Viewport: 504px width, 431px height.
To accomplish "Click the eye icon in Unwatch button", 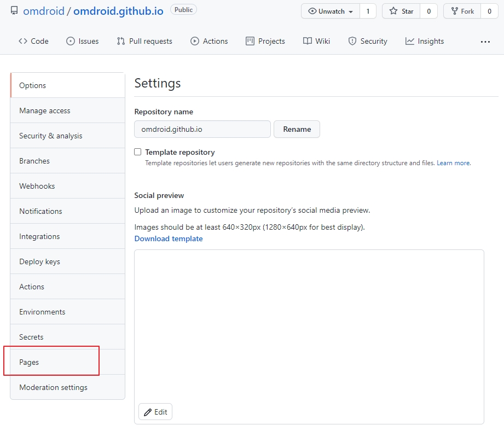I will tap(312, 11).
